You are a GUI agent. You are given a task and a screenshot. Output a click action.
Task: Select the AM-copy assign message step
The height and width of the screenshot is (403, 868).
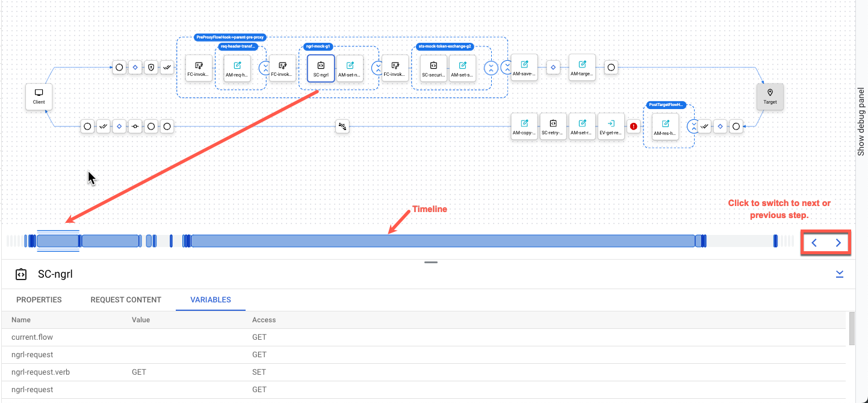tap(524, 127)
